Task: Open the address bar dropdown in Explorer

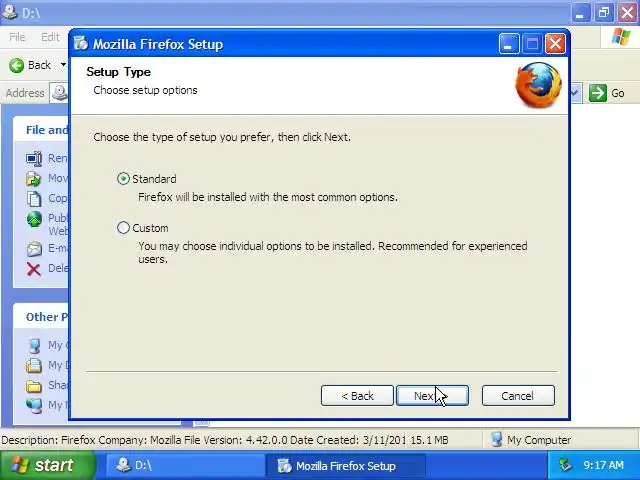Action: pos(574,93)
